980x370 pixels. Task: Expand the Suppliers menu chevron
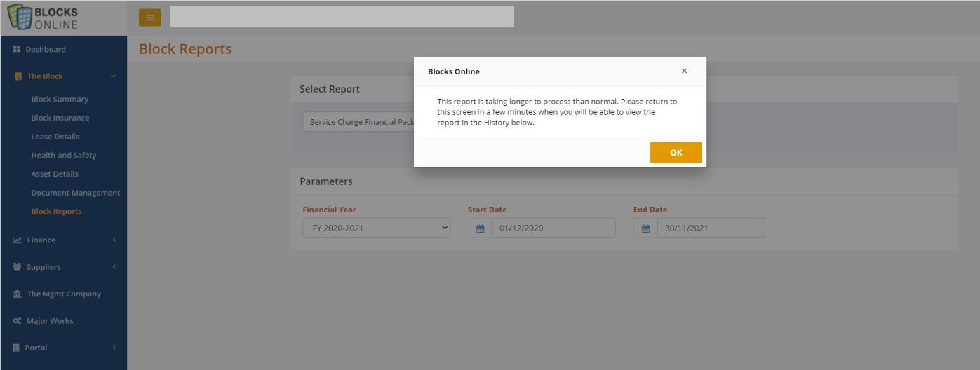tap(114, 267)
